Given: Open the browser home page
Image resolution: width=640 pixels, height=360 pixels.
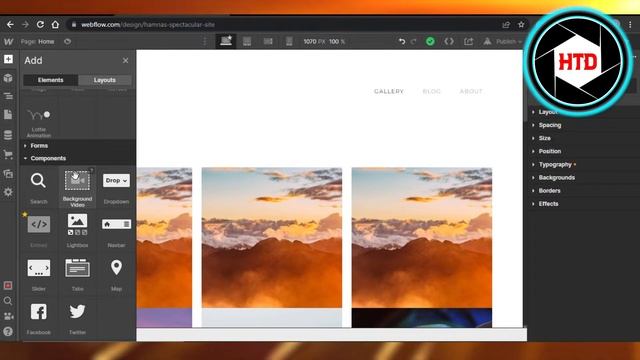Looking at the screenshot, I should 55,24.
